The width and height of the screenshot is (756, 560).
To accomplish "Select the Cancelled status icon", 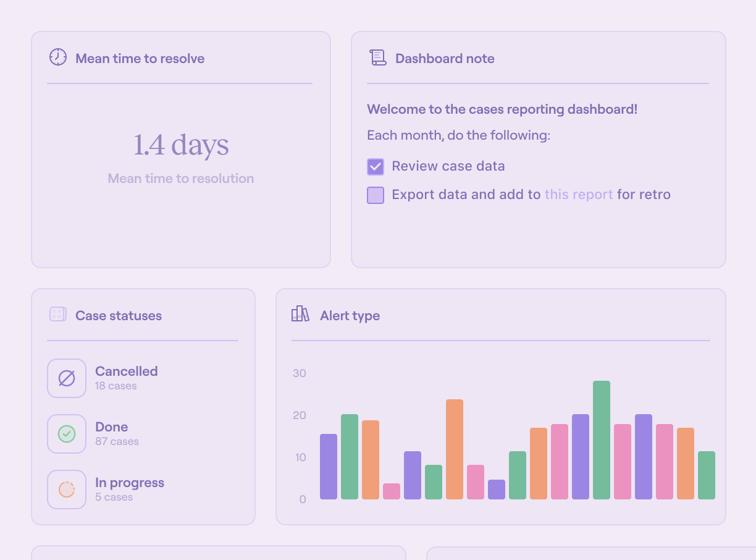I will click(x=67, y=378).
